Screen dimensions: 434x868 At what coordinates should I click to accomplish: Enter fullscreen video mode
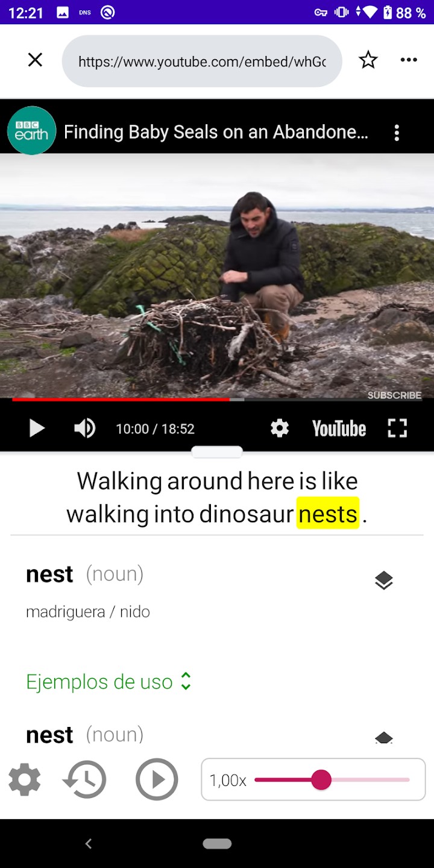click(x=397, y=429)
